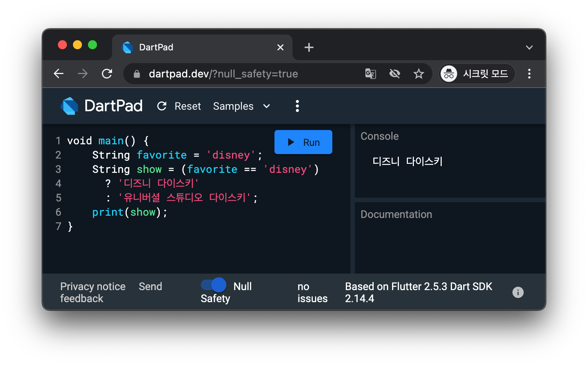The image size is (588, 366).
Task: Bookmark this page with the star icon
Action: (419, 74)
